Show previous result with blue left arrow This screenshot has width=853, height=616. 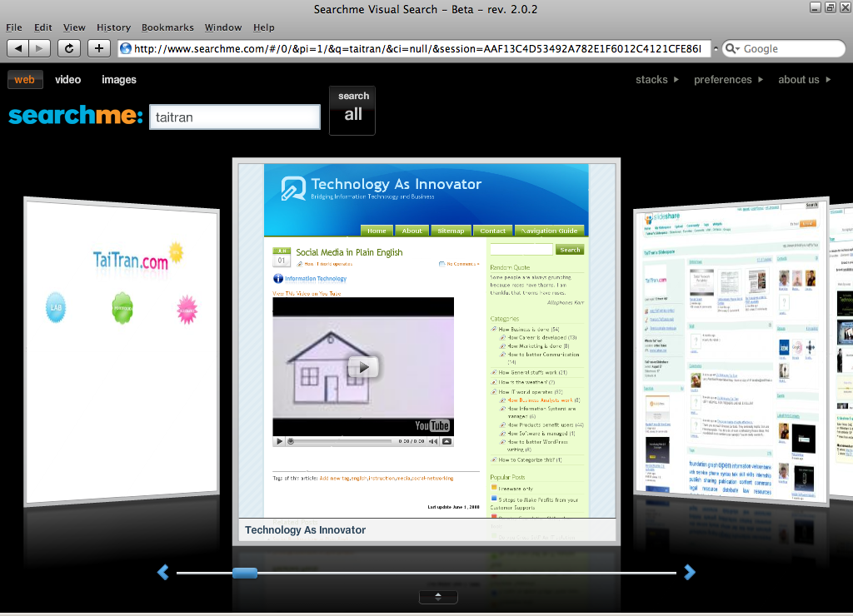162,572
